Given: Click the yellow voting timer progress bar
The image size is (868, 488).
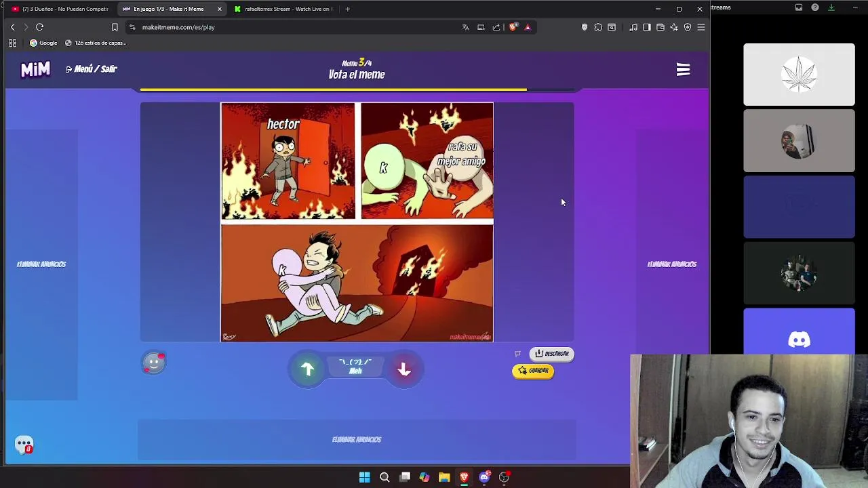Looking at the screenshot, I should (x=333, y=89).
